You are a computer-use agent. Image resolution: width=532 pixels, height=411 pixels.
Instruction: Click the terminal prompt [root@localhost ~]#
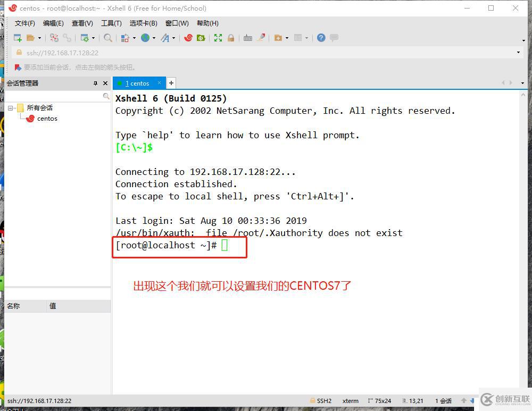tap(166, 246)
